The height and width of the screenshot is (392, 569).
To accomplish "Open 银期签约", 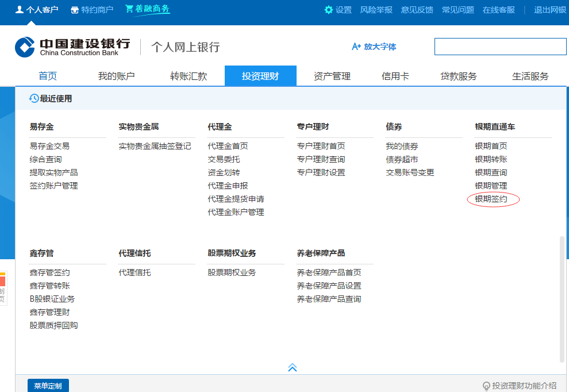I will (x=491, y=199).
